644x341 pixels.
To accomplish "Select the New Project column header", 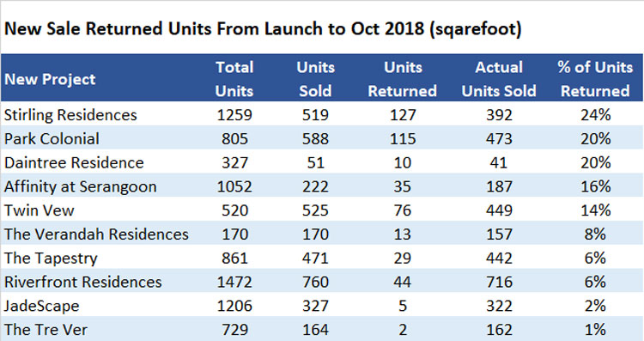I will pyautogui.click(x=50, y=79).
